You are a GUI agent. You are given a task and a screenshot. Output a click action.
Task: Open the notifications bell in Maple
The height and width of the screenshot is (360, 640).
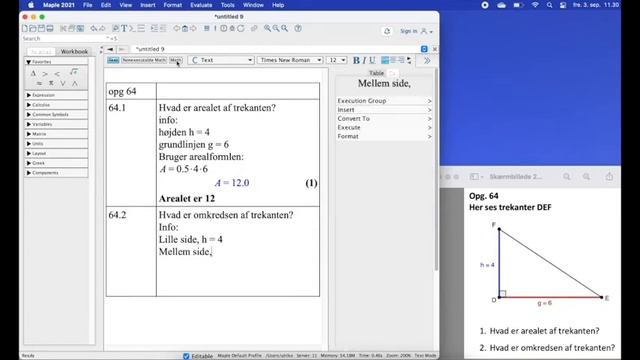[387, 31]
